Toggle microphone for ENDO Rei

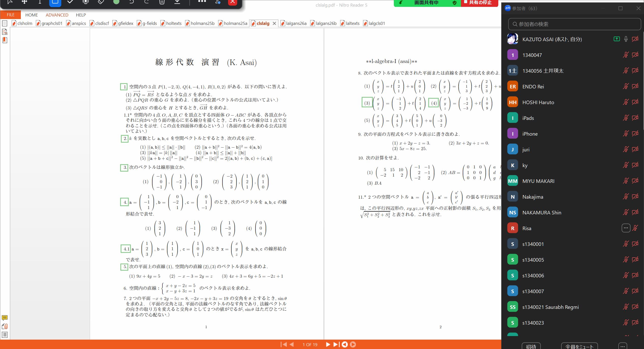tap(626, 86)
